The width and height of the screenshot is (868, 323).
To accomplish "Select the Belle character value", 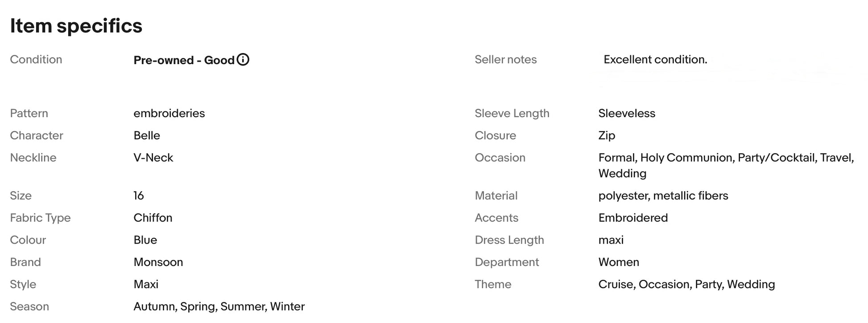I will pos(147,135).
